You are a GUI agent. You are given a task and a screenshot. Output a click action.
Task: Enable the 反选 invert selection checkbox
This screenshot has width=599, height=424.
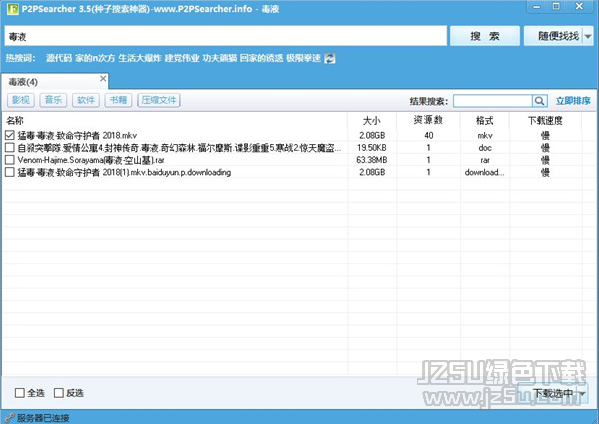58,393
